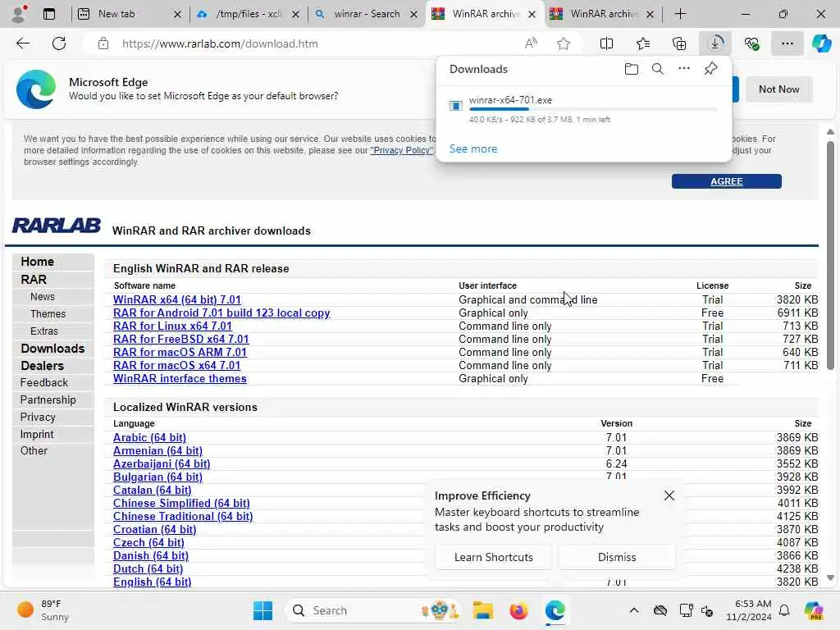
Task: Show hidden system tray icons
Action: [x=634, y=610]
